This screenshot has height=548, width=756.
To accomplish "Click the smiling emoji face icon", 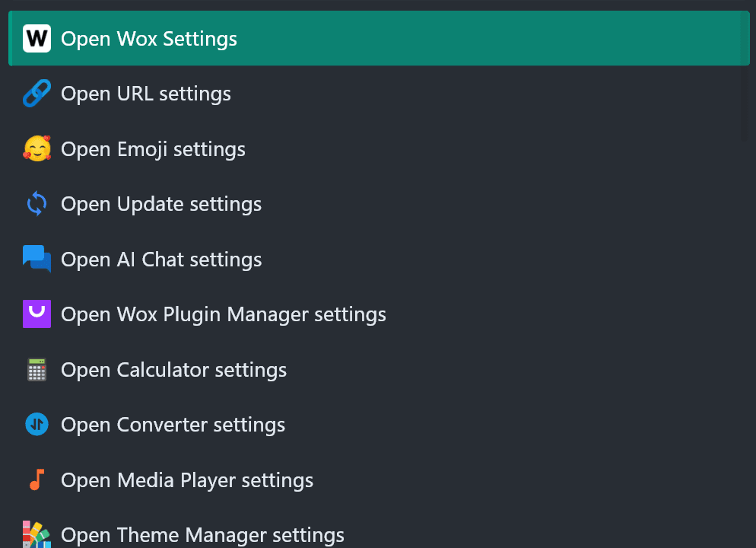I will 37,148.
